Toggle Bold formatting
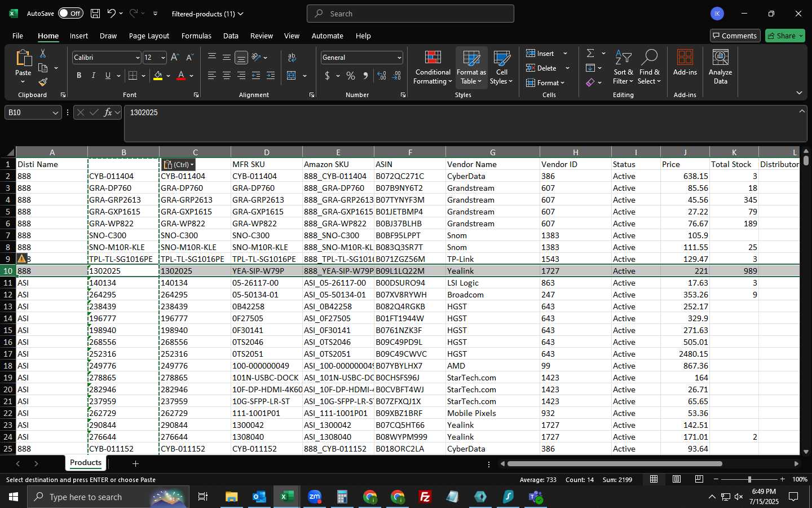 [x=79, y=76]
